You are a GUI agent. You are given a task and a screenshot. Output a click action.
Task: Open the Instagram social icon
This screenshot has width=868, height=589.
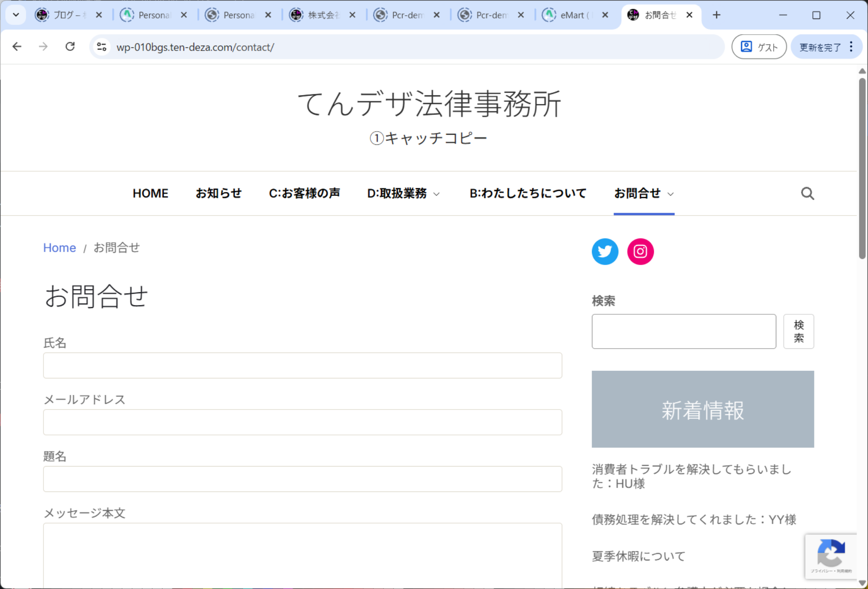click(x=640, y=251)
